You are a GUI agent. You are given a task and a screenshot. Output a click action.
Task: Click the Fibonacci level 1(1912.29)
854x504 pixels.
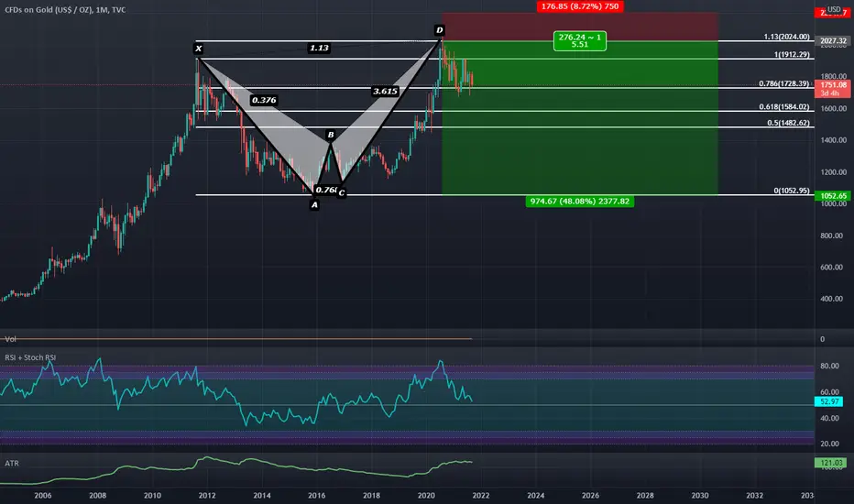pos(792,54)
